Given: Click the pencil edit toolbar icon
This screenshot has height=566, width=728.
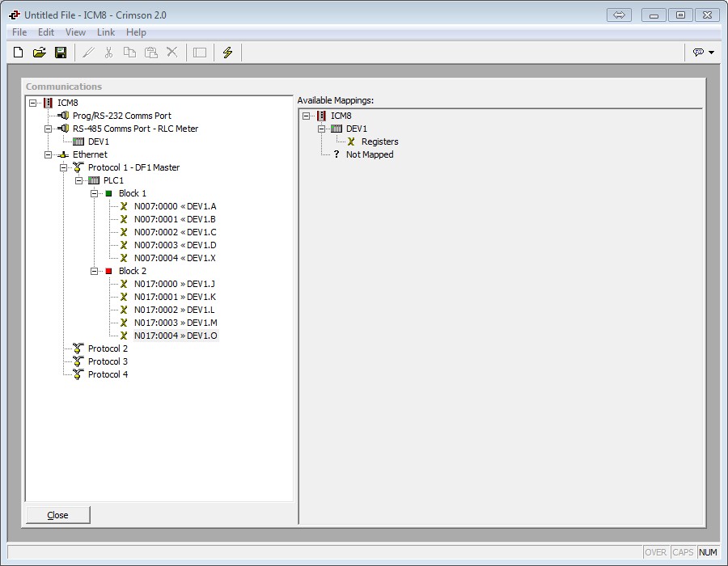Looking at the screenshot, I should [88, 53].
